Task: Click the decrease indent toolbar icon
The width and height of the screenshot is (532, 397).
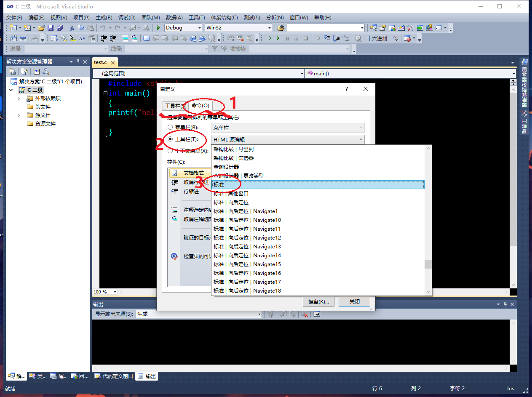Action: 104,38
